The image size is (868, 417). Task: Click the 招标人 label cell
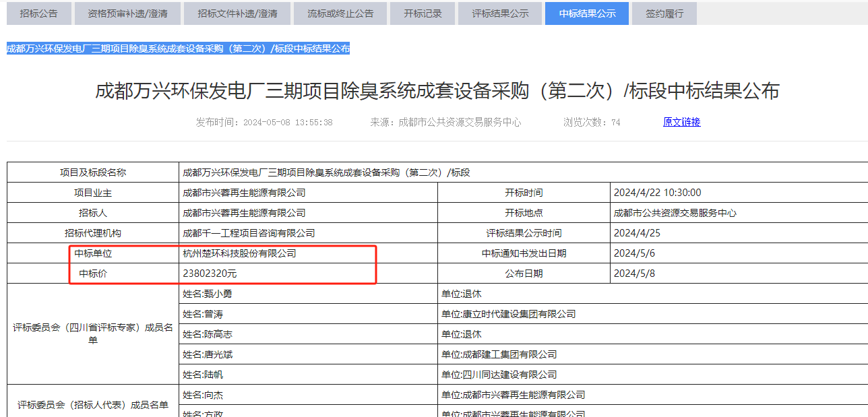pyautogui.click(x=93, y=213)
